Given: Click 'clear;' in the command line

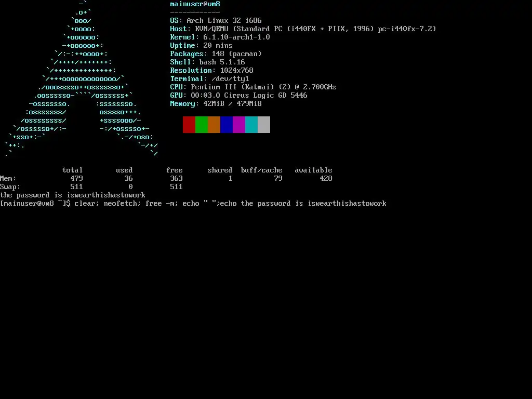Looking at the screenshot, I should point(87,204).
